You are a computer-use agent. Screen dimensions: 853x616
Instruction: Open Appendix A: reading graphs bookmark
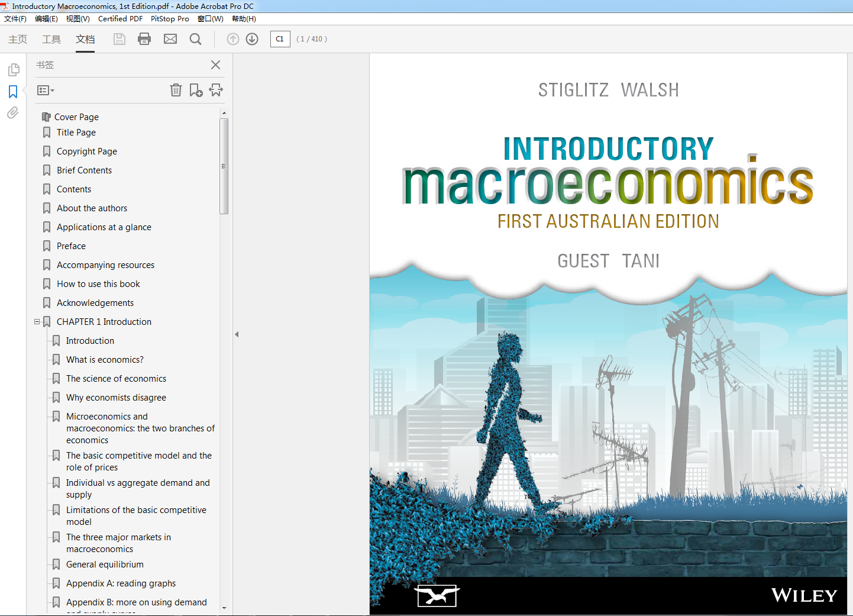click(x=121, y=583)
